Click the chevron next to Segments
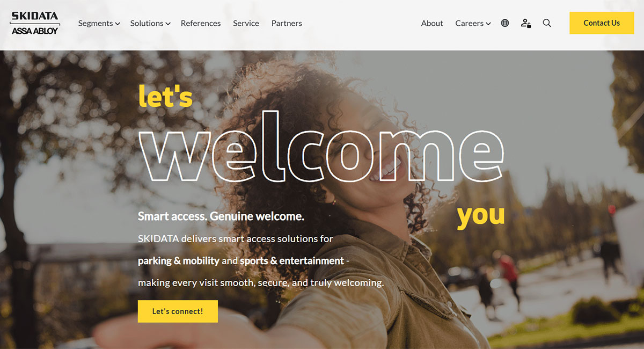This screenshot has width=644, height=349. (x=118, y=24)
